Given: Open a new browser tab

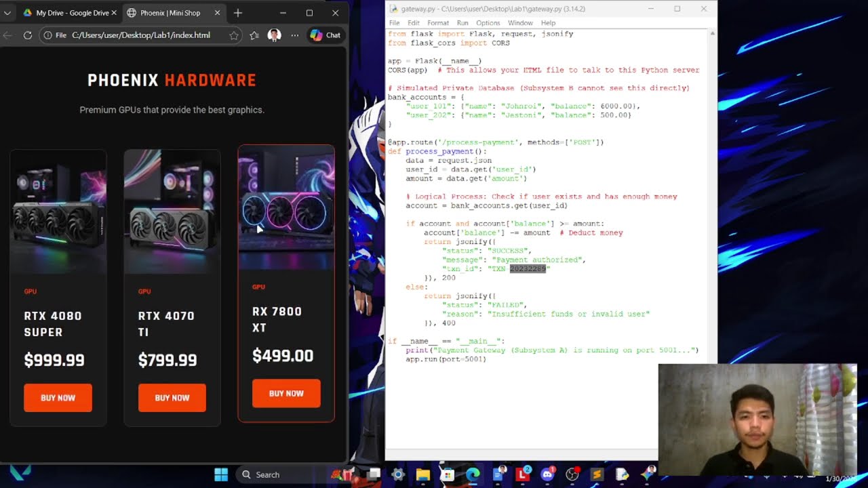Looking at the screenshot, I should pos(237,13).
